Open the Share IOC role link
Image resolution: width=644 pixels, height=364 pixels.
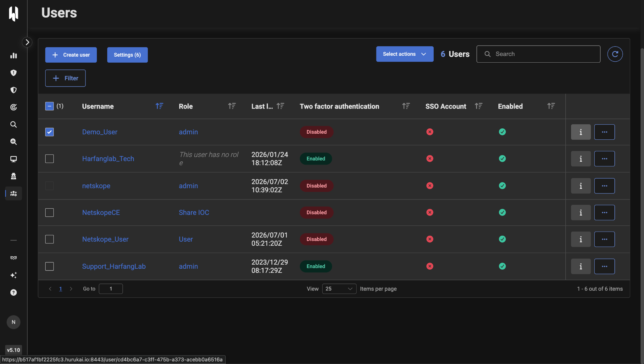coord(194,213)
